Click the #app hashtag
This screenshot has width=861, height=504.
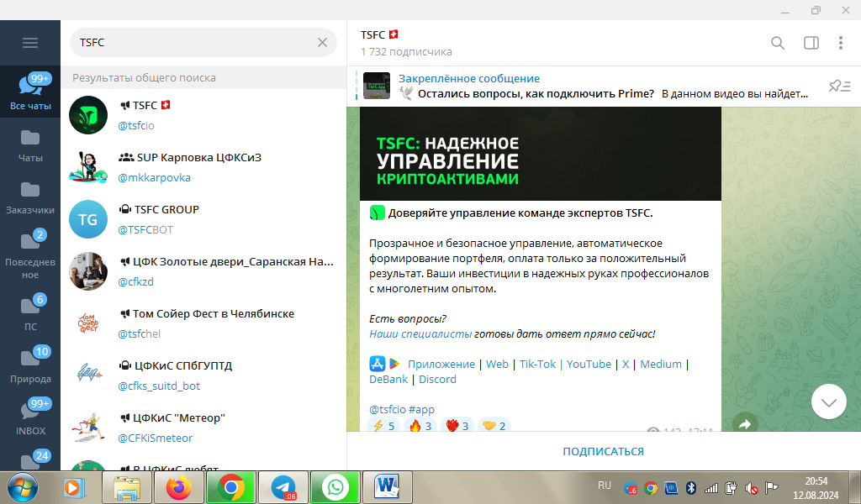pos(421,410)
